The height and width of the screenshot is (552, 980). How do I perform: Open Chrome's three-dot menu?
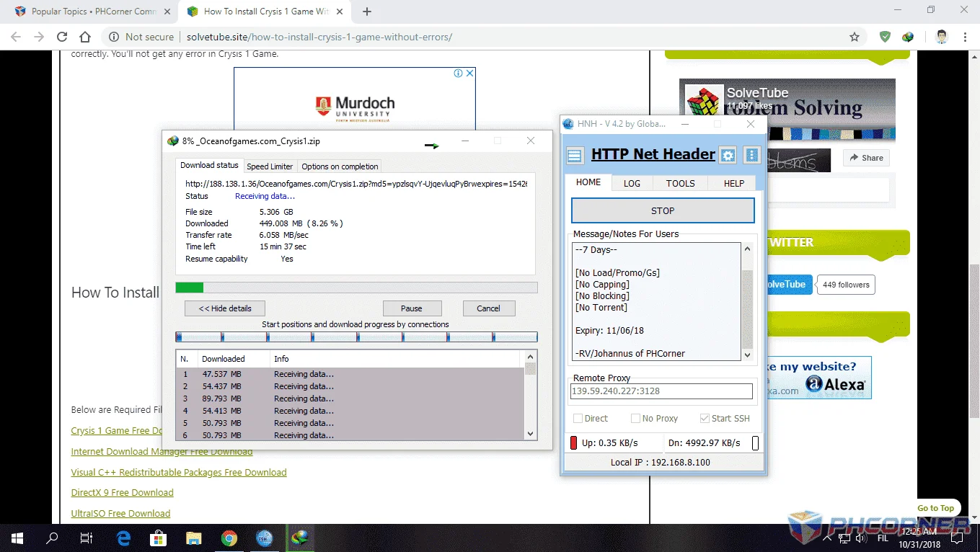coord(965,37)
